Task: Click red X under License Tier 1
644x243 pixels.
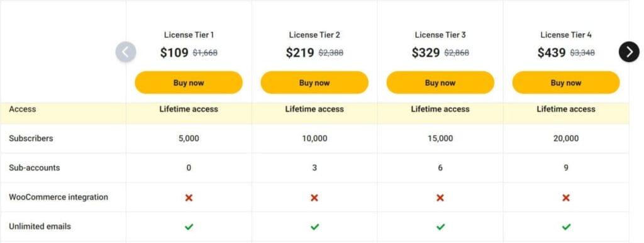Action: tap(189, 198)
